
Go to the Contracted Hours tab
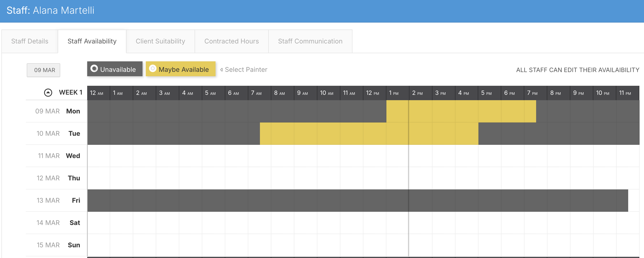[x=232, y=41]
